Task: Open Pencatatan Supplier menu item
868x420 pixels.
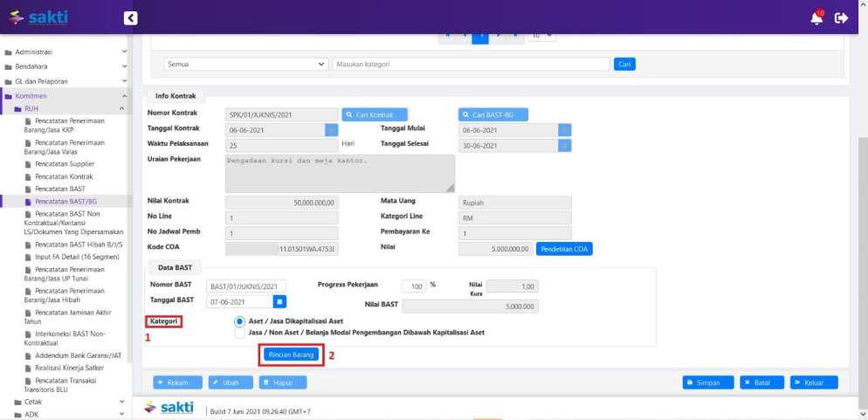Action: (x=65, y=164)
